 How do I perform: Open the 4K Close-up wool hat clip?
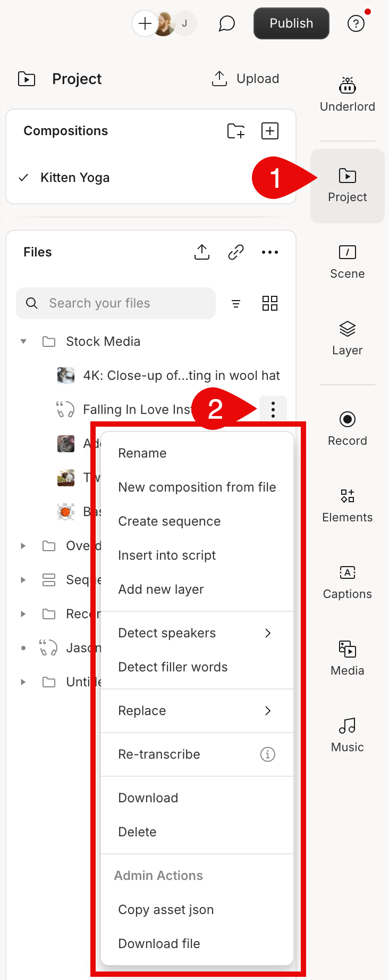point(181,376)
